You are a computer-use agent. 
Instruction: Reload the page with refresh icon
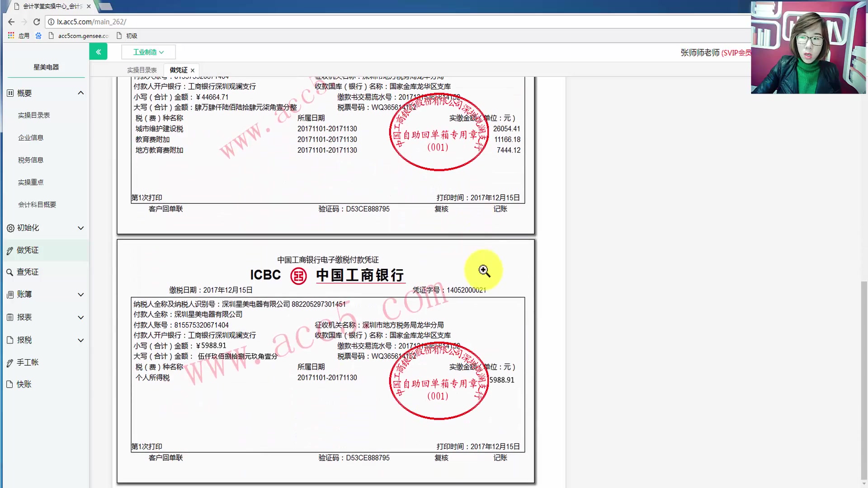(x=37, y=22)
